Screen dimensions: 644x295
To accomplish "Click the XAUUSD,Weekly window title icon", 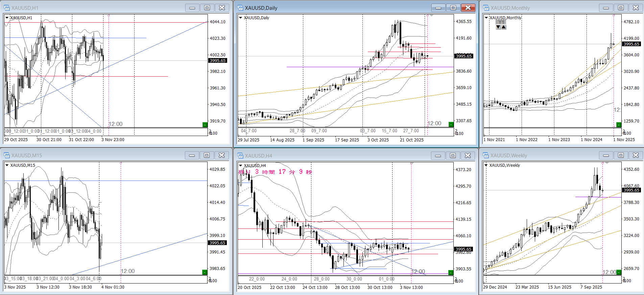I will (x=486, y=155).
